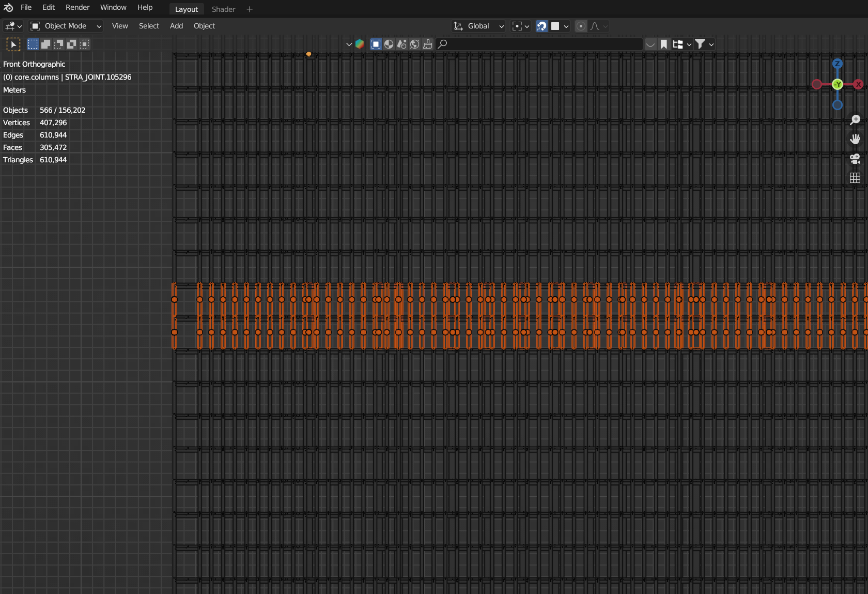This screenshot has width=868, height=594.
Task: Click into the search field
Action: tap(539, 44)
